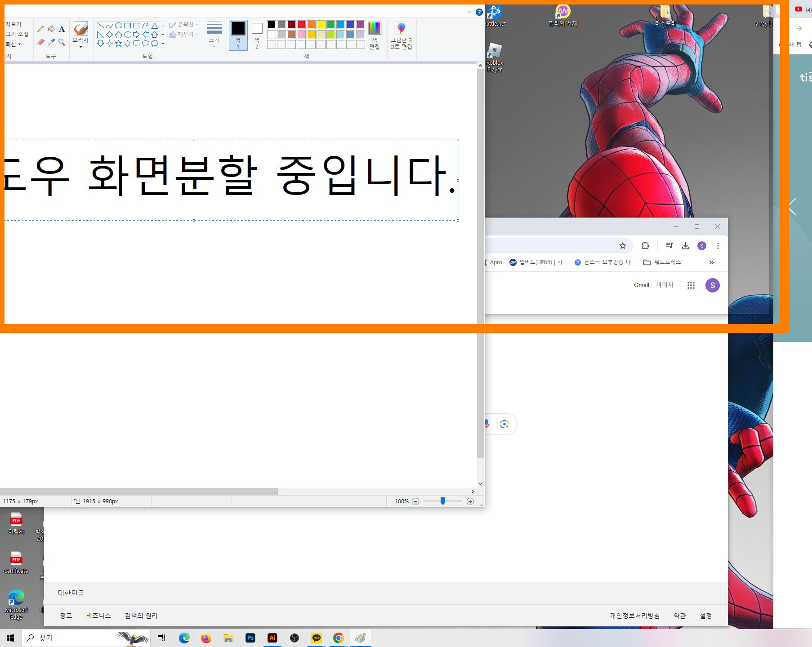Choose the red color swatch
Screen dimensions: 812x647
tap(301, 25)
